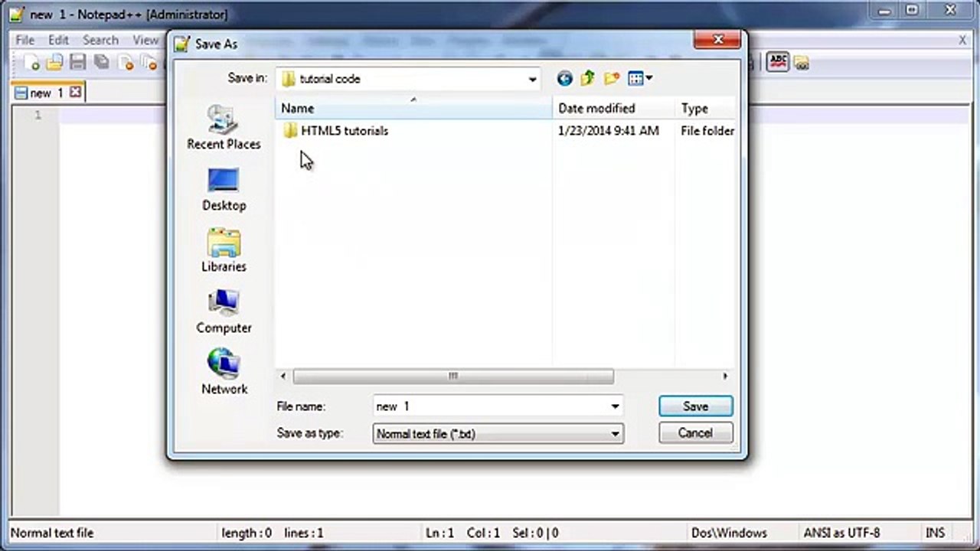The width and height of the screenshot is (980, 551).
Task: Open the Search menu in Notepad++
Action: pyautogui.click(x=100, y=40)
